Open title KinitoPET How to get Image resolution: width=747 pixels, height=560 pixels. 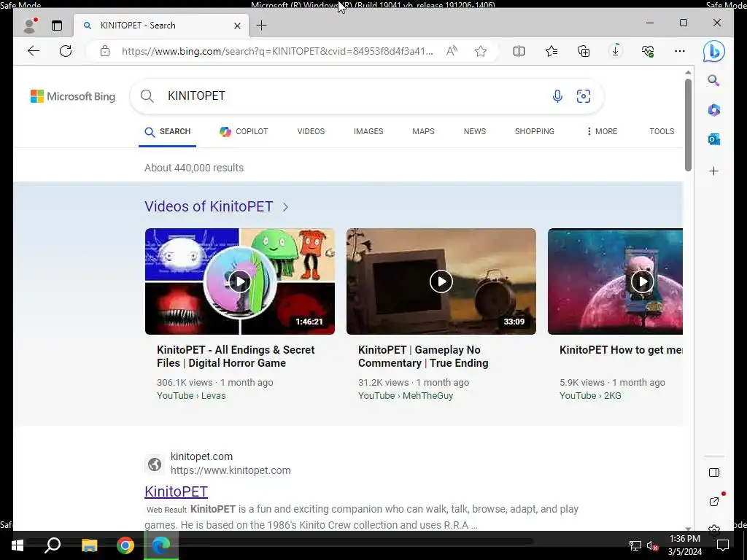621,350
